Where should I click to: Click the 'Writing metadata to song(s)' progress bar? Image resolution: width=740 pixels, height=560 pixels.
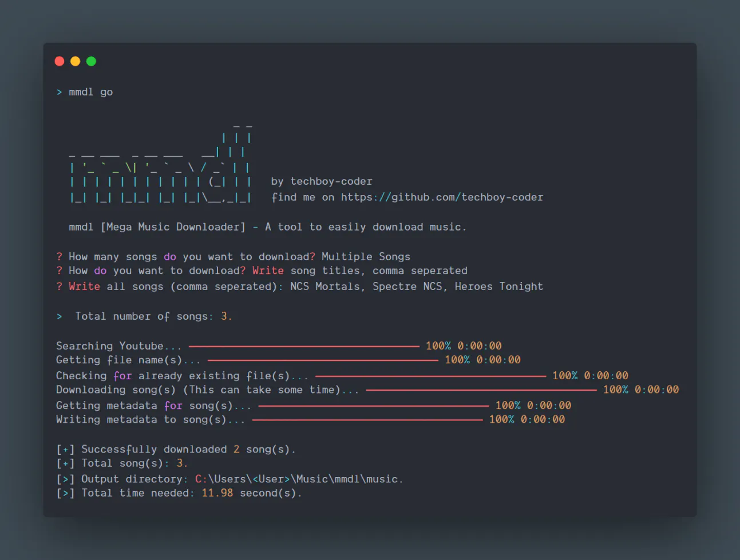[x=367, y=420]
